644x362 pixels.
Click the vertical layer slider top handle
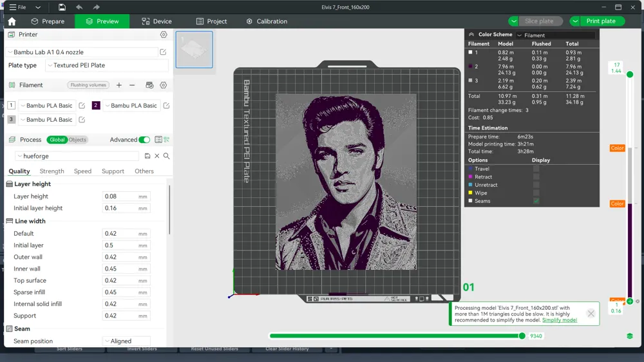pos(630,74)
